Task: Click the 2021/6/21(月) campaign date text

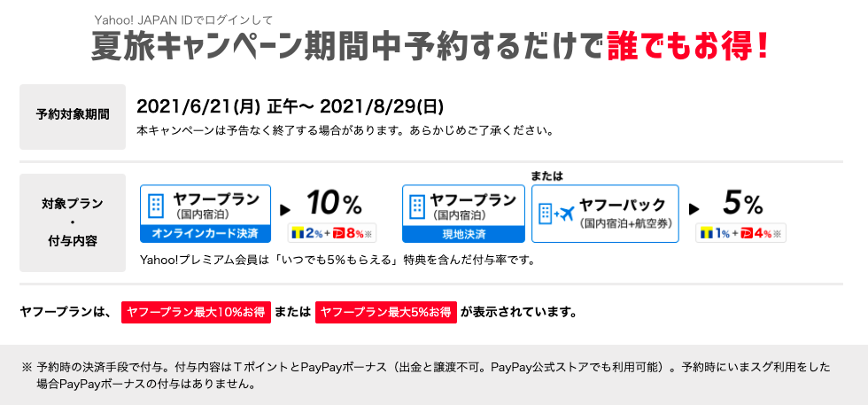Action: (x=198, y=105)
